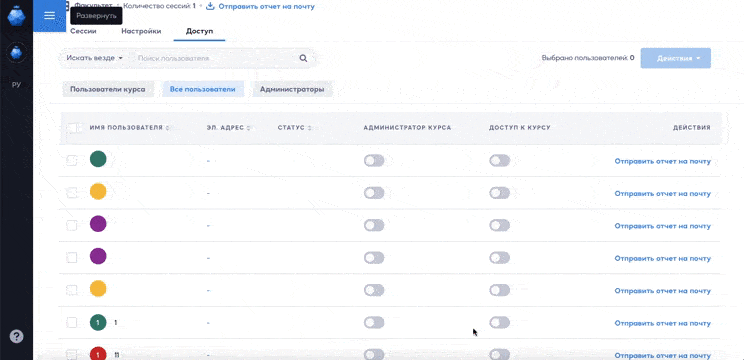
Task: Click the blue logo at top of sidebar
Action: (16, 16)
